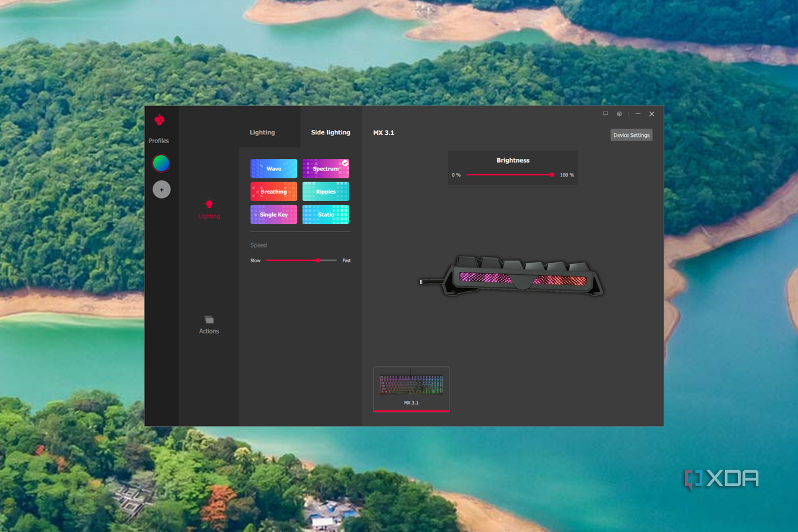Viewport: 798px width, 532px height.
Task: Switch to the Side lighting tab
Action: (x=331, y=132)
